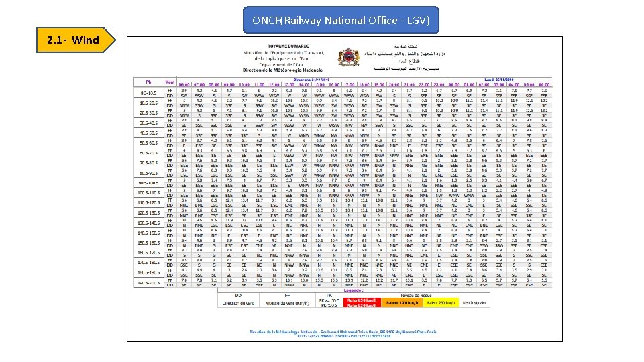Click the 50.5-60.5 row label
Viewport: 644px width, 362px height.
click(149, 143)
